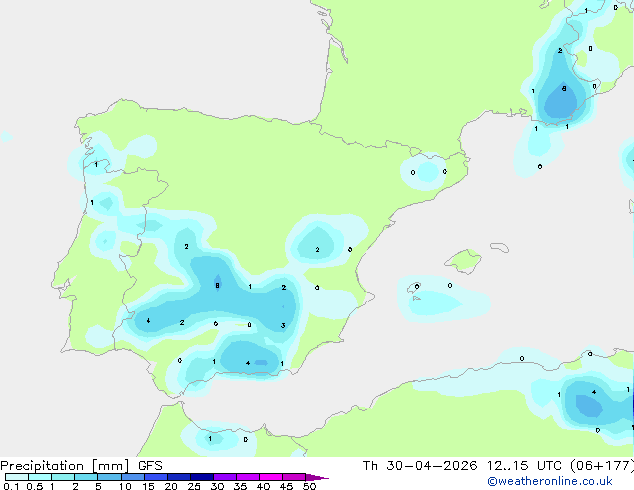Click the "(06+177)" model run text
The image size is (634, 490).
[x=602, y=466]
